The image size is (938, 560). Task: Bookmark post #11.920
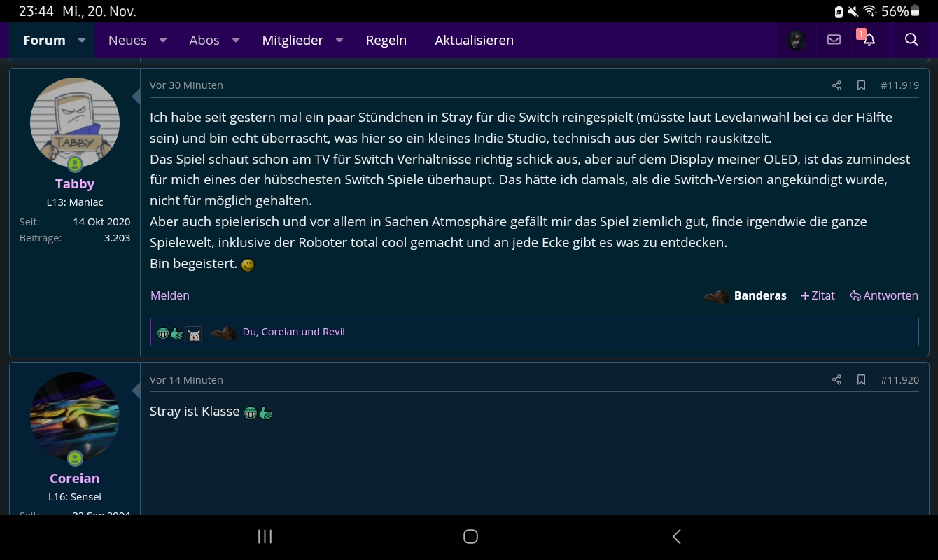[x=861, y=380]
